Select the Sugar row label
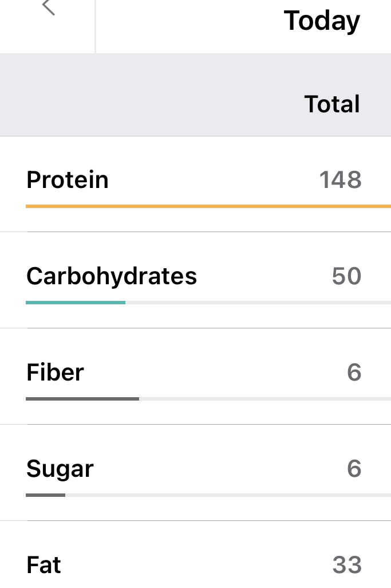 click(60, 469)
